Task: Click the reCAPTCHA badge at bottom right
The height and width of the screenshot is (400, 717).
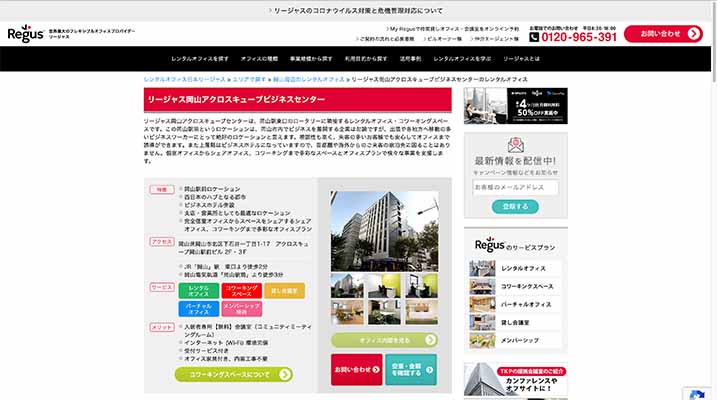Action: [x=699, y=394]
